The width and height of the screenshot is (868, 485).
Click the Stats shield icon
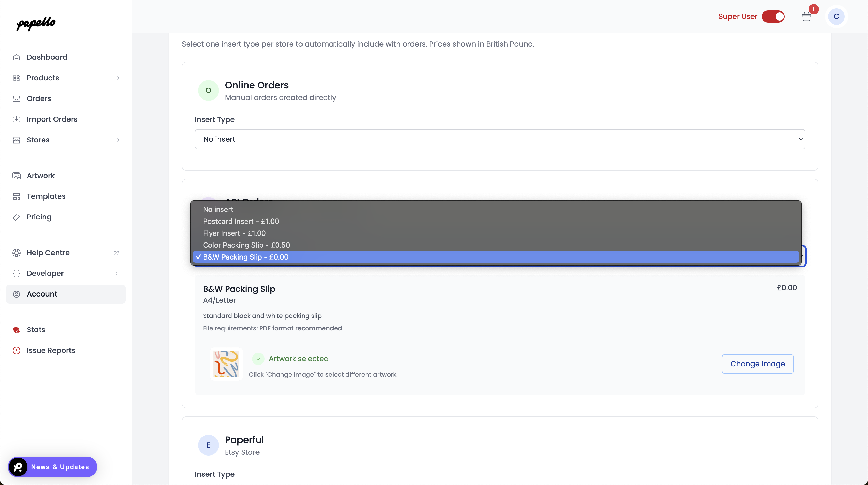point(17,330)
